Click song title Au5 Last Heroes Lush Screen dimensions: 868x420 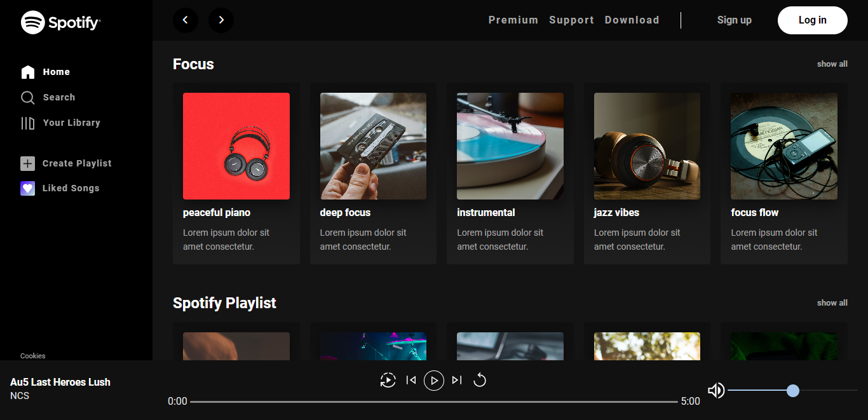coord(60,382)
